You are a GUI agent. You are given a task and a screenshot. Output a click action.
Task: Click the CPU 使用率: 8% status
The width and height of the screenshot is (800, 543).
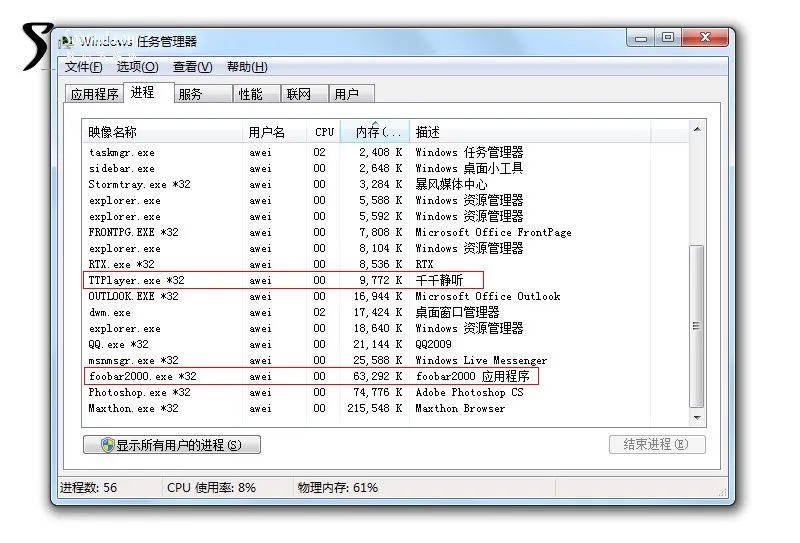pos(211,487)
